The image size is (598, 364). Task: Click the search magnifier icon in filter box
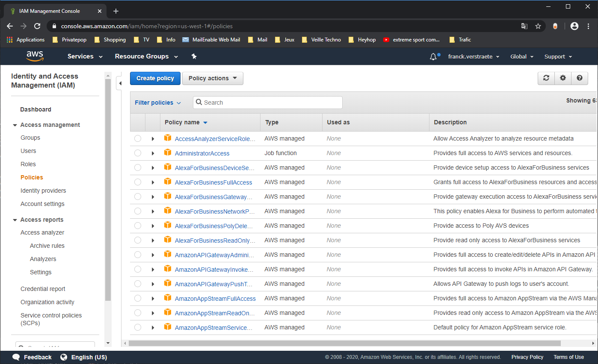click(199, 103)
